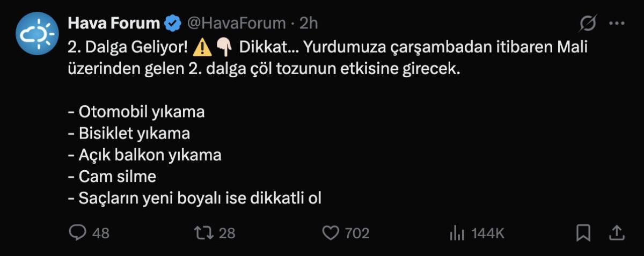Open the three-dot More options menu
644x256 pixels.
click(x=617, y=24)
